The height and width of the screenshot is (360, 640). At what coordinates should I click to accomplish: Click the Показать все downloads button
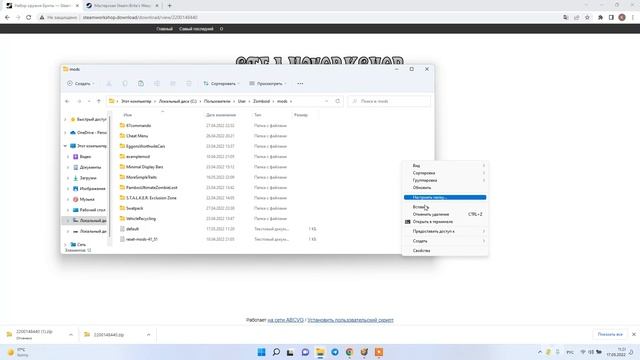tap(610, 335)
